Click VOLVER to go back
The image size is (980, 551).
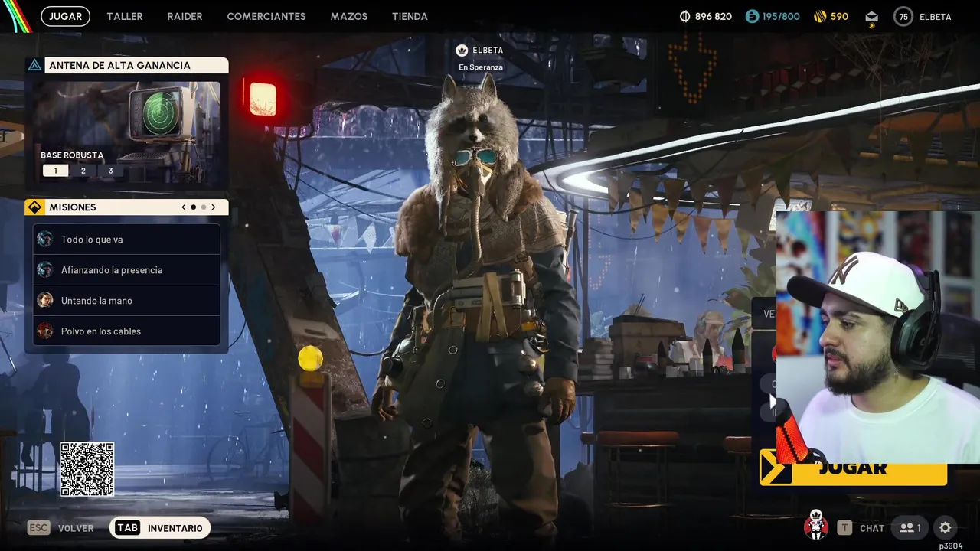pos(76,528)
